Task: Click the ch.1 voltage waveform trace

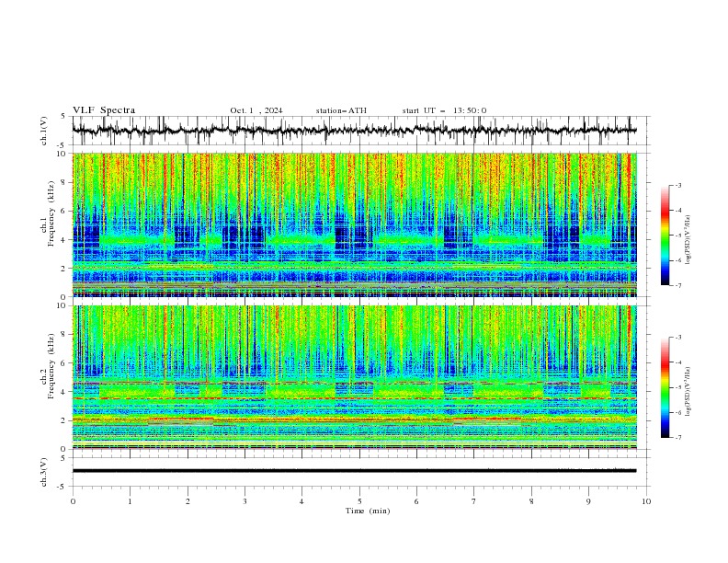Action: pos(355,131)
